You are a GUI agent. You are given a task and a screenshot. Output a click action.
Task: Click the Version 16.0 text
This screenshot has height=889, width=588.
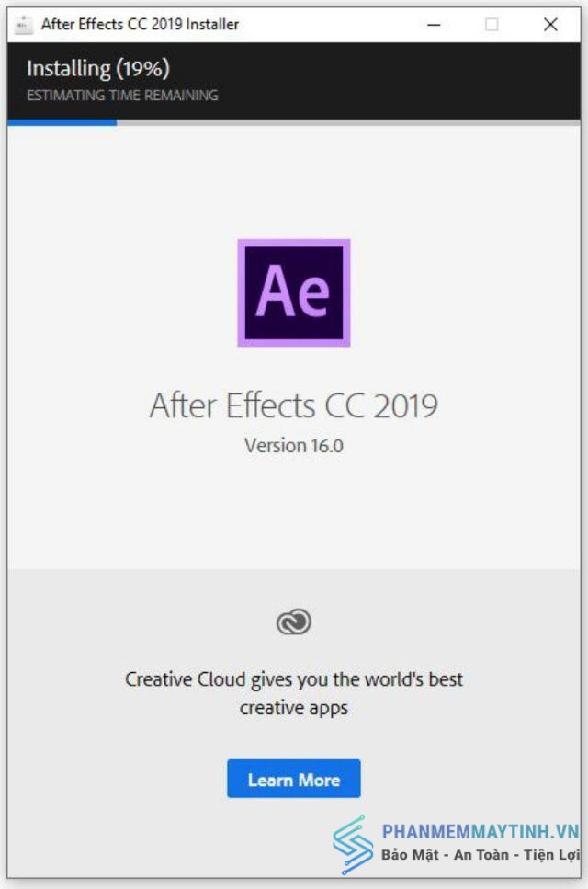(x=293, y=446)
